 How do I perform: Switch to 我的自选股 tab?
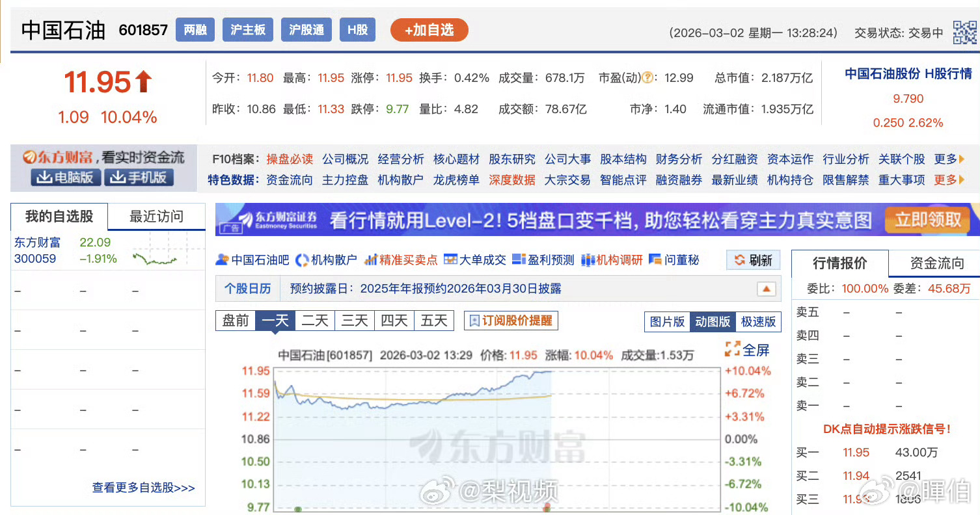pos(59,217)
